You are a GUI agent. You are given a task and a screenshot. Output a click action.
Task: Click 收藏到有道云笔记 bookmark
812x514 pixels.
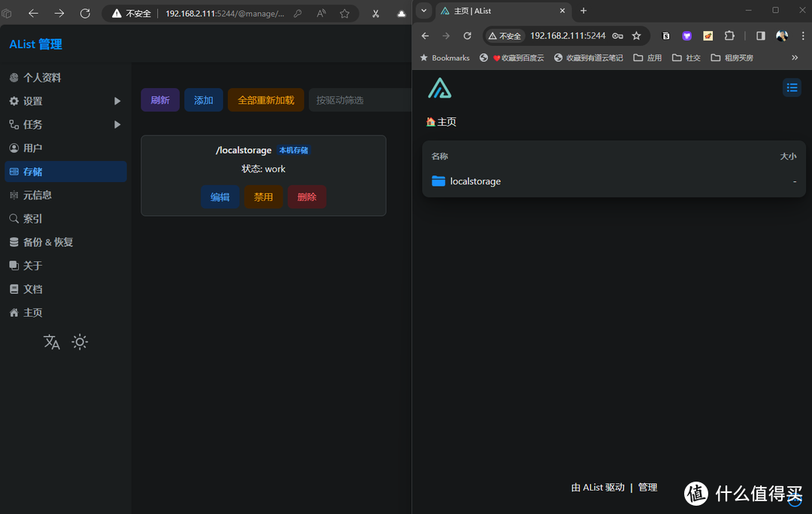coord(588,57)
